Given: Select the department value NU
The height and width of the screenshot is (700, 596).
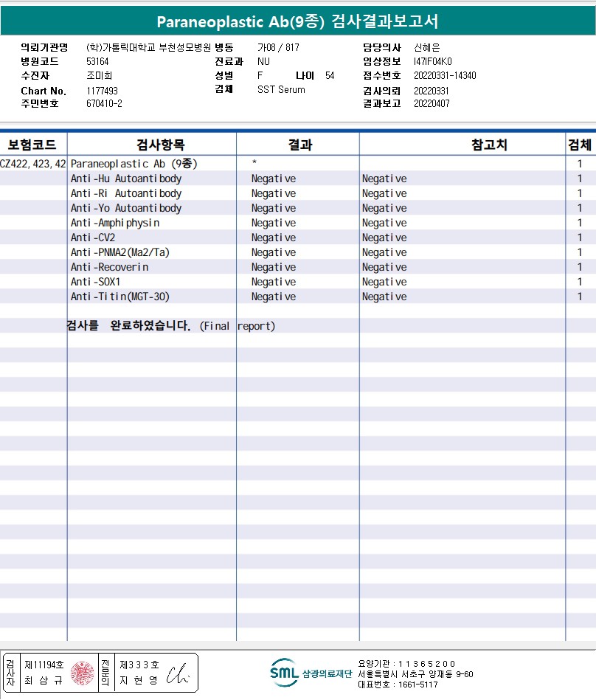Looking at the screenshot, I should 263,62.
